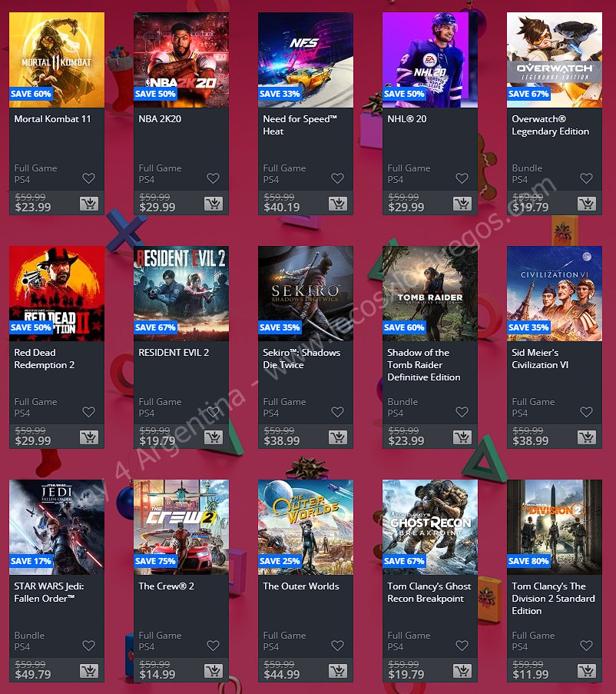Add NBA 2K20 to cart
The width and height of the screenshot is (616, 694).
(x=214, y=204)
